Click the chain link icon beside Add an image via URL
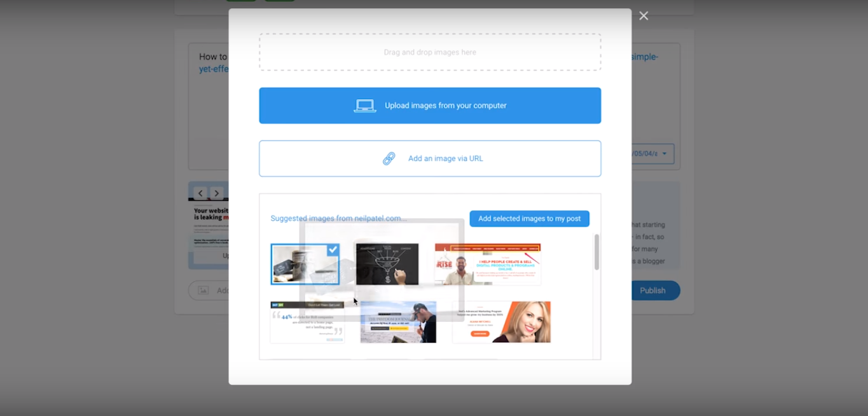Image resolution: width=868 pixels, height=416 pixels. [389, 158]
